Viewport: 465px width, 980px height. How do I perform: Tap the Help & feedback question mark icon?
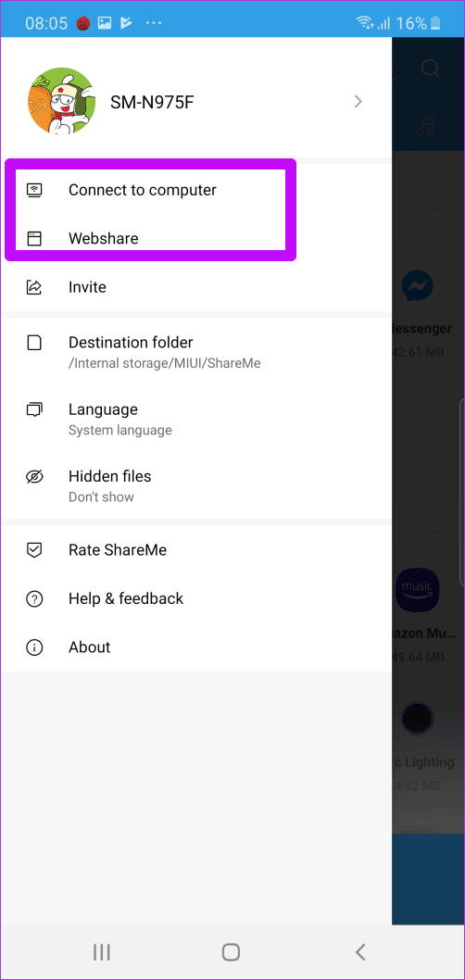click(34, 598)
